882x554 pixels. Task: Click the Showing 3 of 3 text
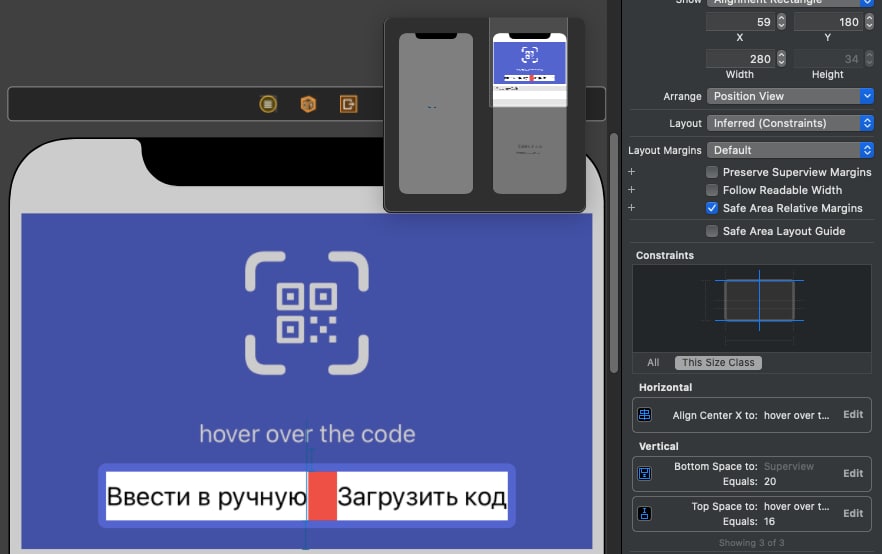coord(752,543)
